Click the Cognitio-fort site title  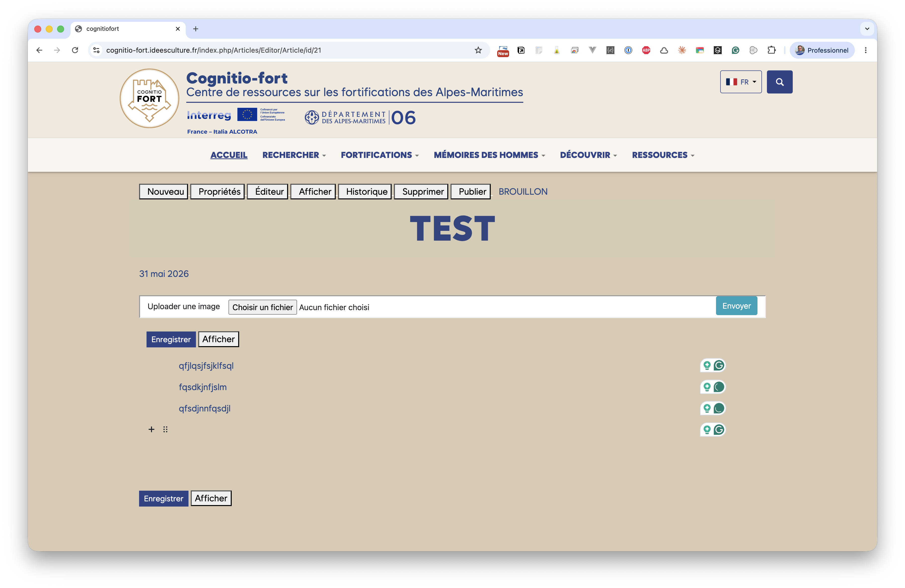pyautogui.click(x=237, y=78)
